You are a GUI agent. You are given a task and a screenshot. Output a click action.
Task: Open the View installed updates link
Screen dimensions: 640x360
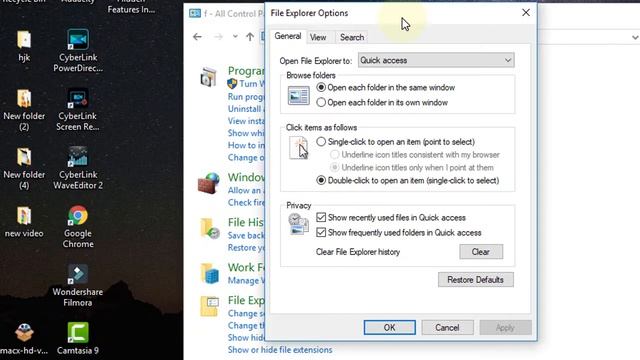pos(246,121)
